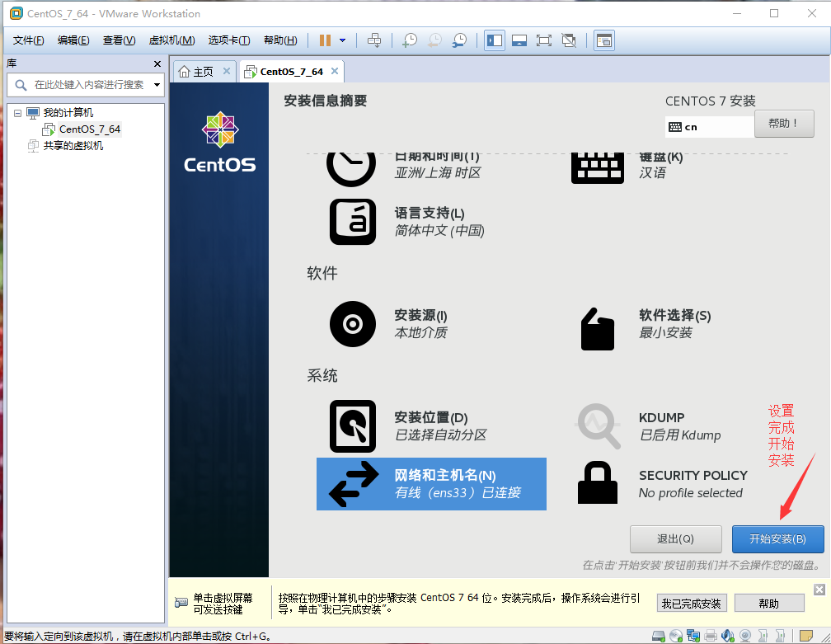Select 共享的虚拟机 in the library
The image size is (831, 644).
tap(73, 146)
